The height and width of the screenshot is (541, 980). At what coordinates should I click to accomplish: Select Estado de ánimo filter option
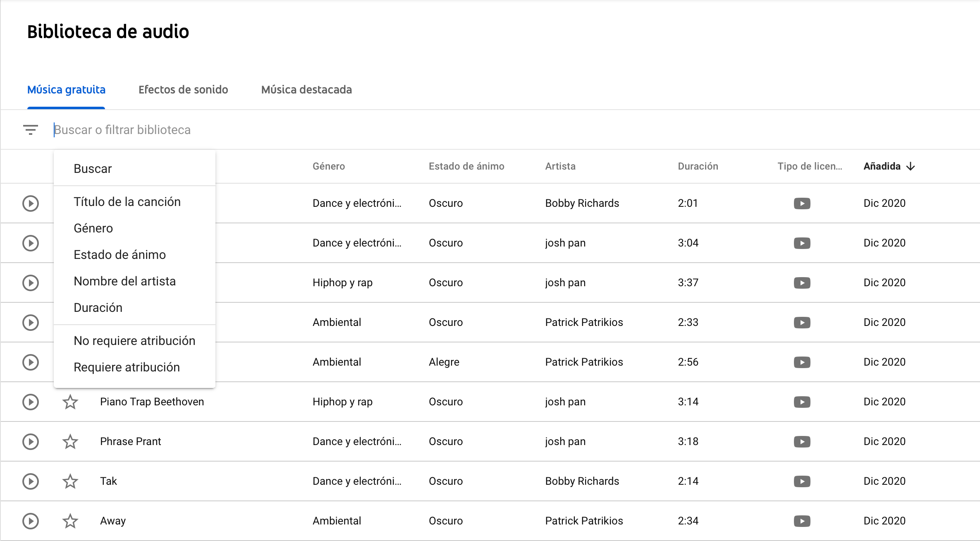coord(120,255)
